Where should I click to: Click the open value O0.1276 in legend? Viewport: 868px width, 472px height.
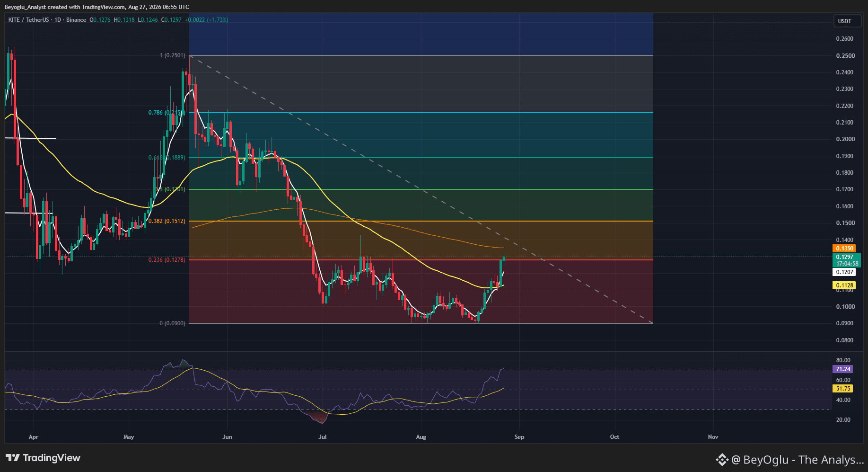[x=100, y=20]
